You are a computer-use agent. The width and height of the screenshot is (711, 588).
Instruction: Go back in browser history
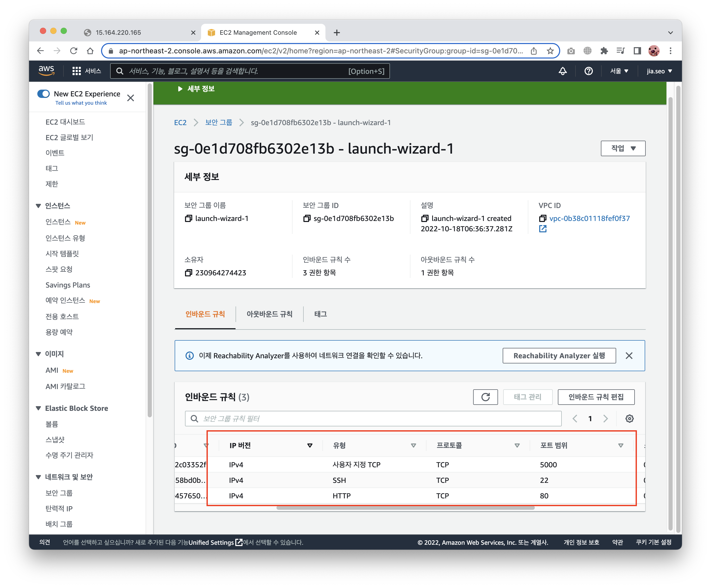[x=40, y=51]
